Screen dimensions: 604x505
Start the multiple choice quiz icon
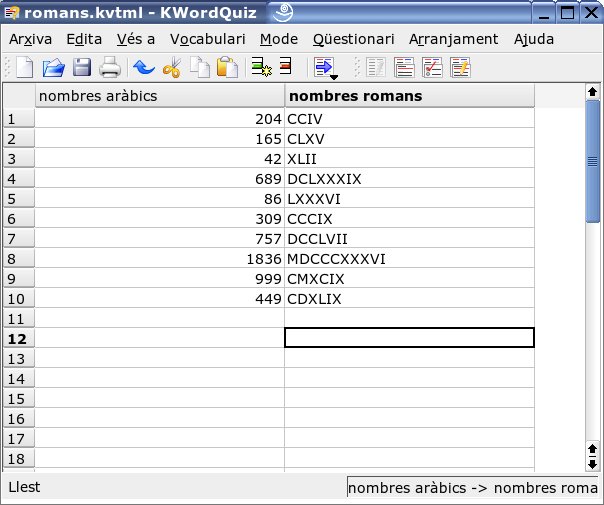[x=432, y=67]
